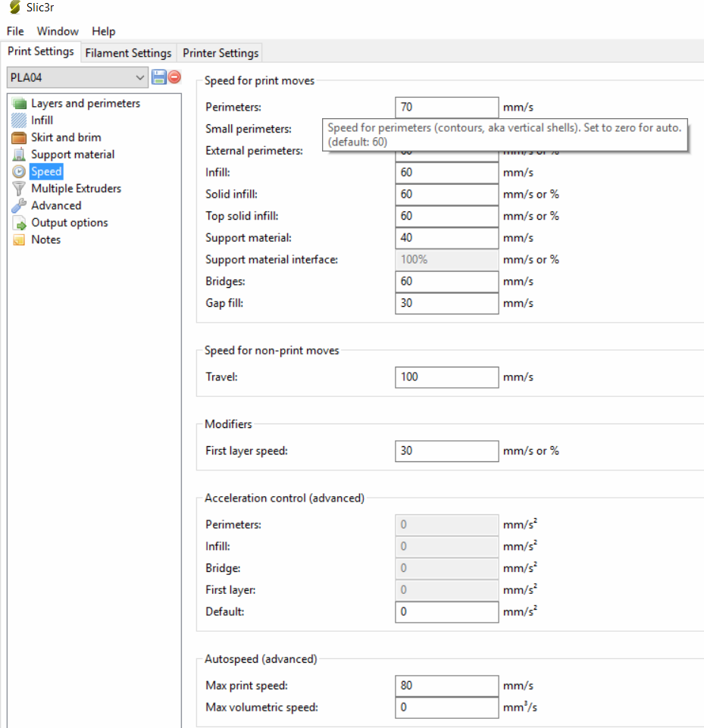Click the save preset floppy disk icon
This screenshot has height=728, width=704.
click(159, 77)
